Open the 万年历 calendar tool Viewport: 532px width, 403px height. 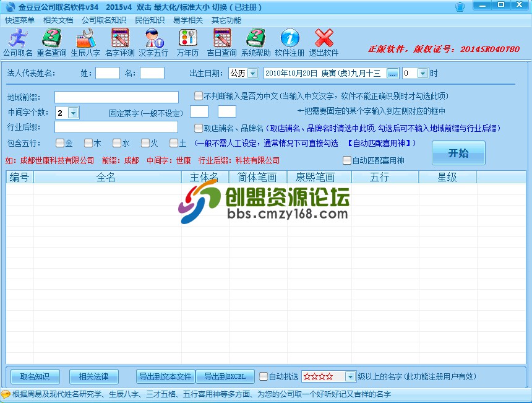(x=187, y=43)
